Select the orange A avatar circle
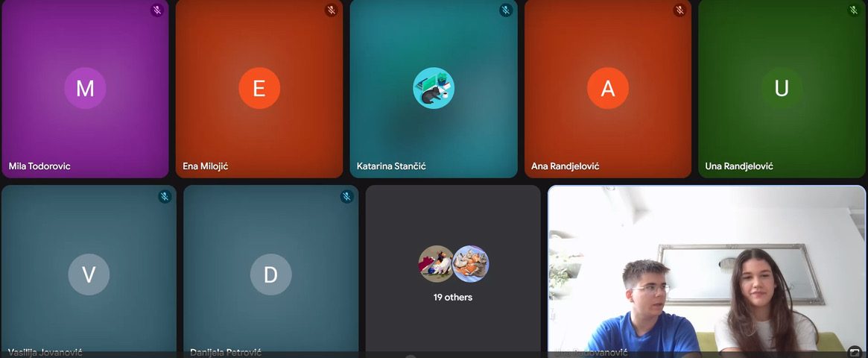Viewport: 868px width, 358px height. (608, 88)
